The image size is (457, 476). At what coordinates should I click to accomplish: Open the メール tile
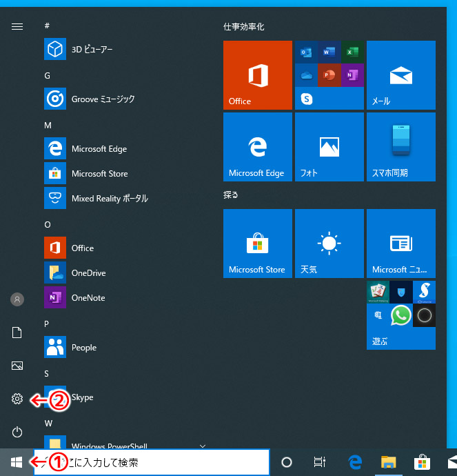tap(401, 75)
